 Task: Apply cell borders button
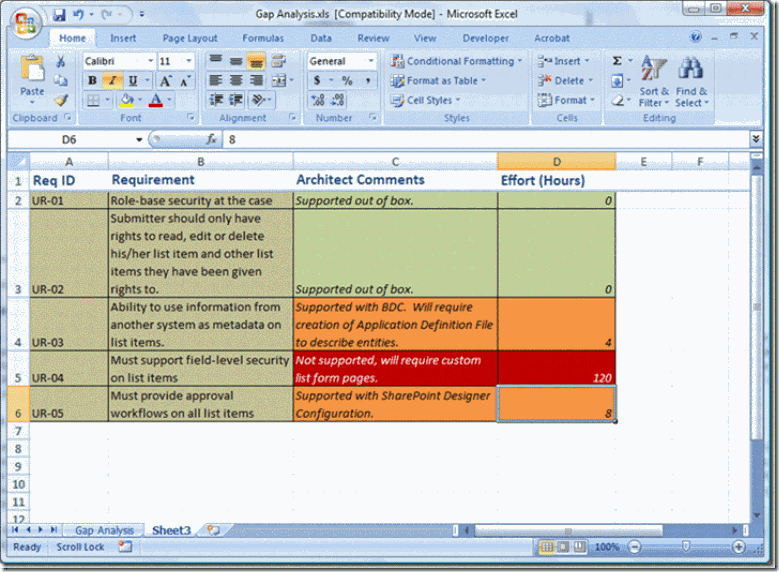tap(93, 100)
